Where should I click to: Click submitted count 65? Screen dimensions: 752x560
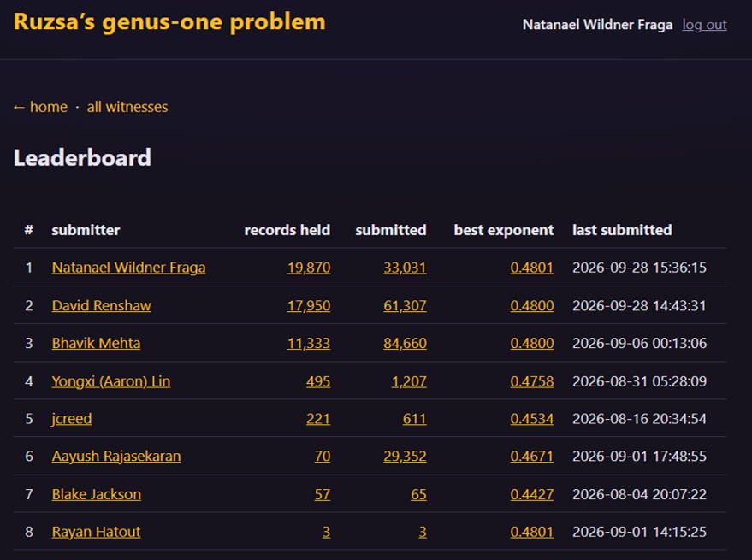click(x=418, y=494)
